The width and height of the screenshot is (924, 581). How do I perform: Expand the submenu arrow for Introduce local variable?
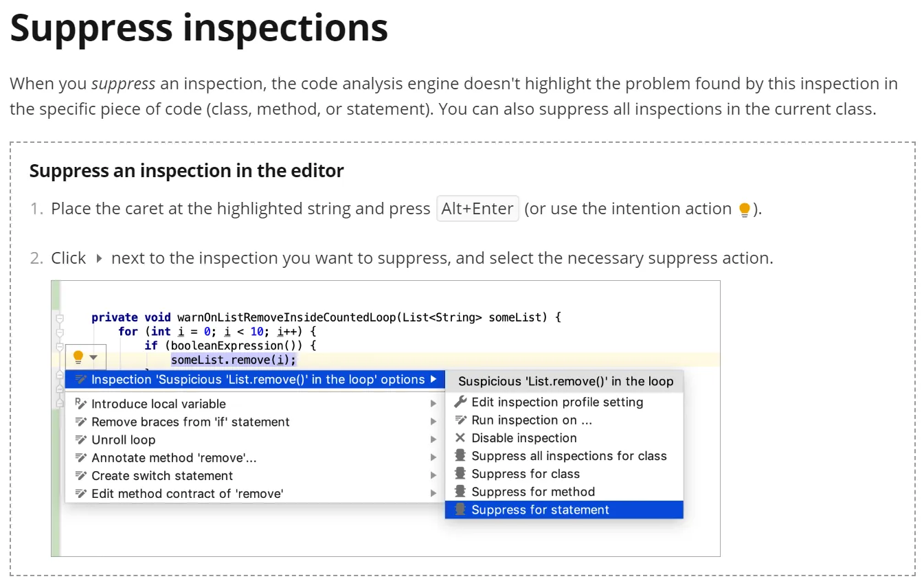[433, 404]
